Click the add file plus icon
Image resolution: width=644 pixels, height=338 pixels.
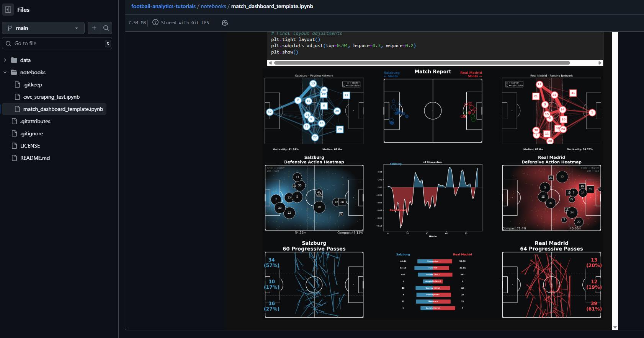(94, 28)
